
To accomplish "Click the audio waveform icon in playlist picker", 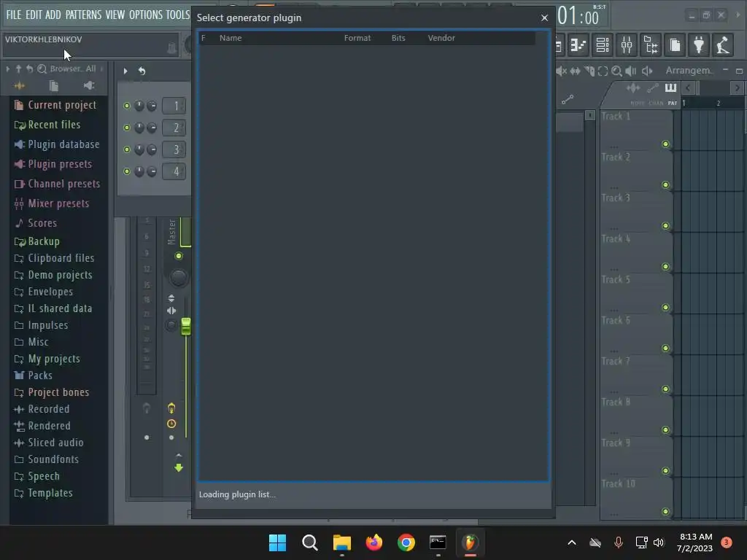I will tap(632, 87).
